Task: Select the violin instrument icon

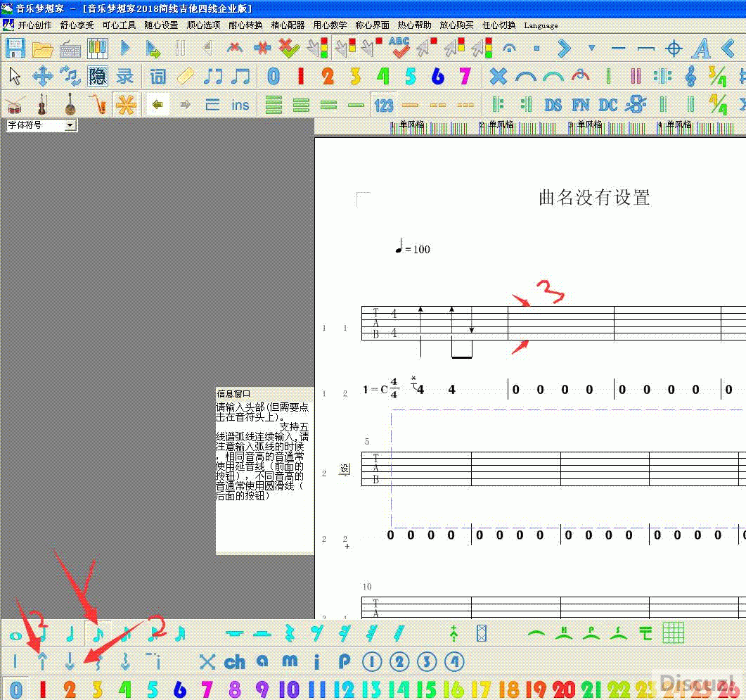Action: click(42, 104)
